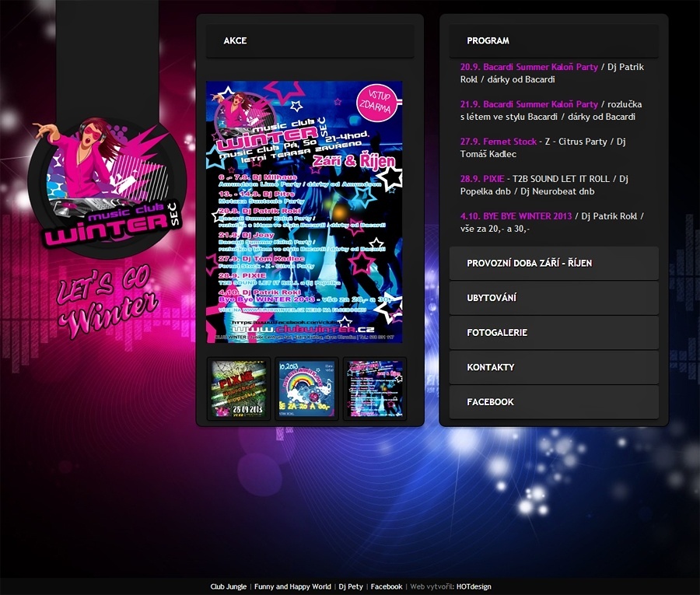The width and height of the screenshot is (700, 595).
Task: Expand the KONTAKTY section
Action: click(x=554, y=367)
